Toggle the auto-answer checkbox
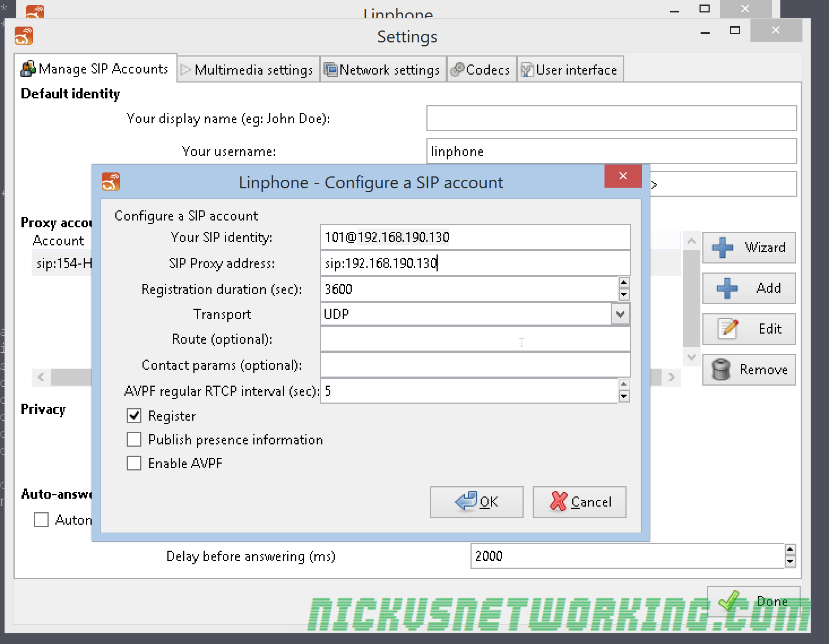The width and height of the screenshot is (829, 644). [x=41, y=520]
